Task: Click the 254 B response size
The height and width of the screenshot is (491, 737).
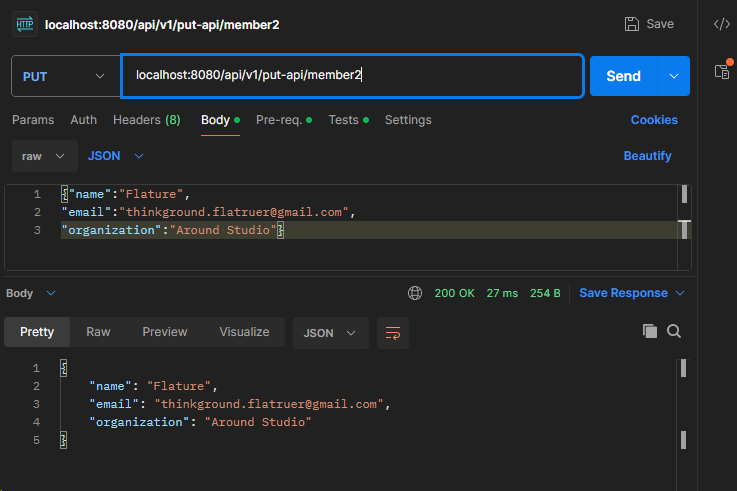Action: click(x=545, y=293)
